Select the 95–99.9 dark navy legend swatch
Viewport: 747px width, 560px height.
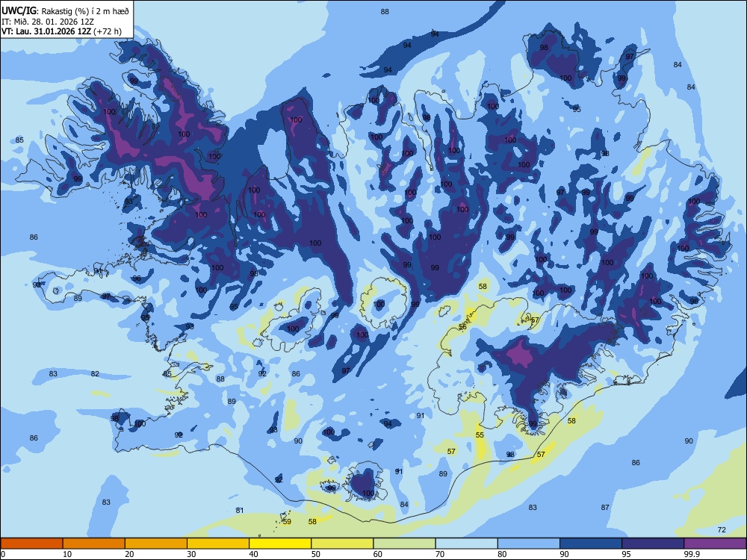point(653,544)
